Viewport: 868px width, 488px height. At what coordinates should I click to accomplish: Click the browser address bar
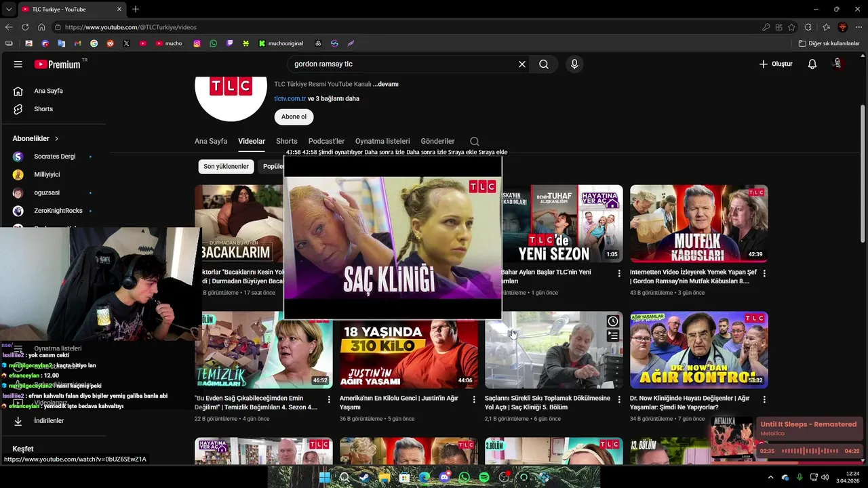[407, 27]
